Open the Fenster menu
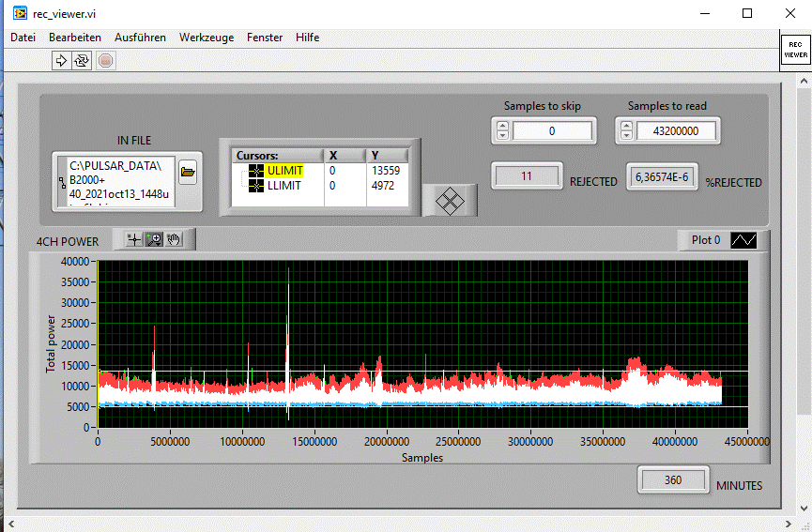812x532 pixels. [x=265, y=38]
